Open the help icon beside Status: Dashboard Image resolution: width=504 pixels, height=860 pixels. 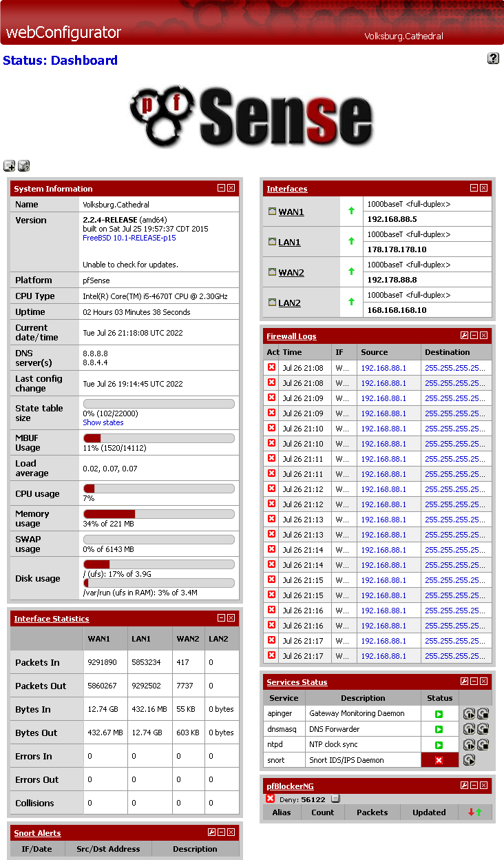point(493,59)
